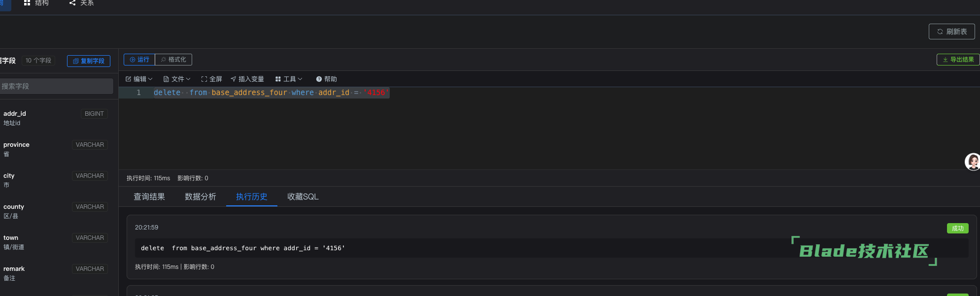Click the 导出结果 export results button
The width and height of the screenshot is (980, 296).
(957, 59)
